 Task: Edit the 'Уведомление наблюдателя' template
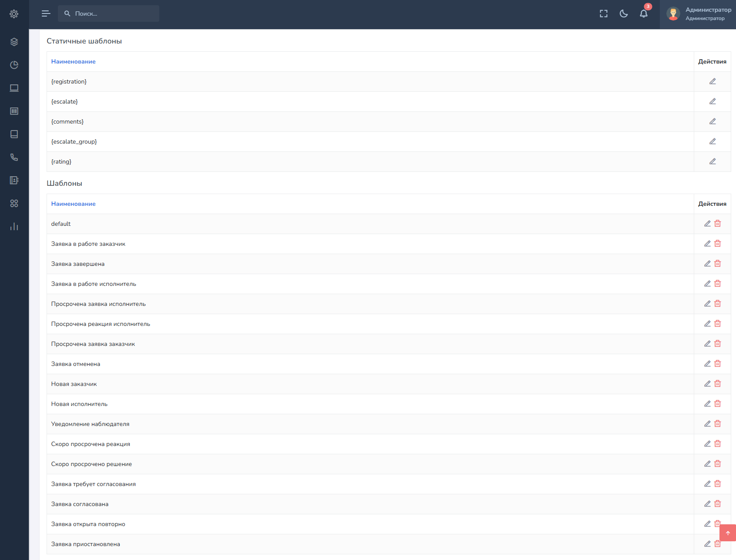707,424
